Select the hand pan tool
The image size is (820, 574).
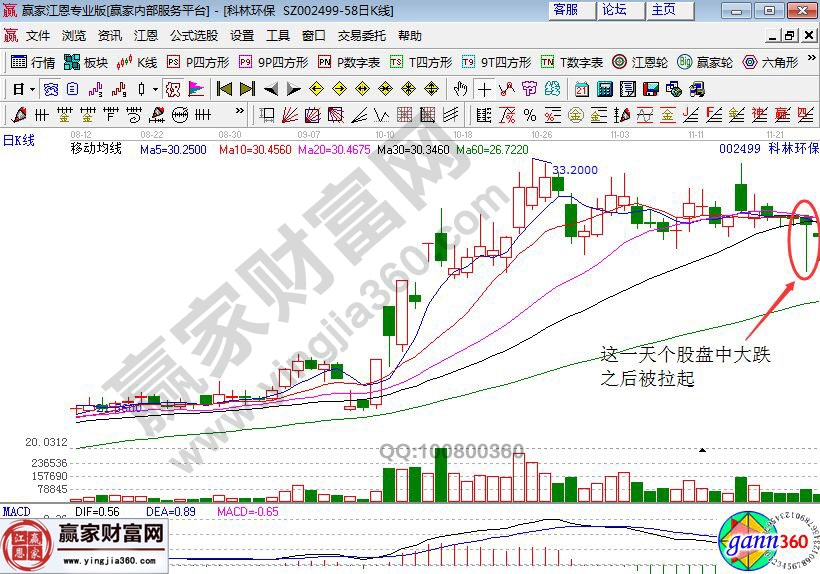pyautogui.click(x=461, y=88)
